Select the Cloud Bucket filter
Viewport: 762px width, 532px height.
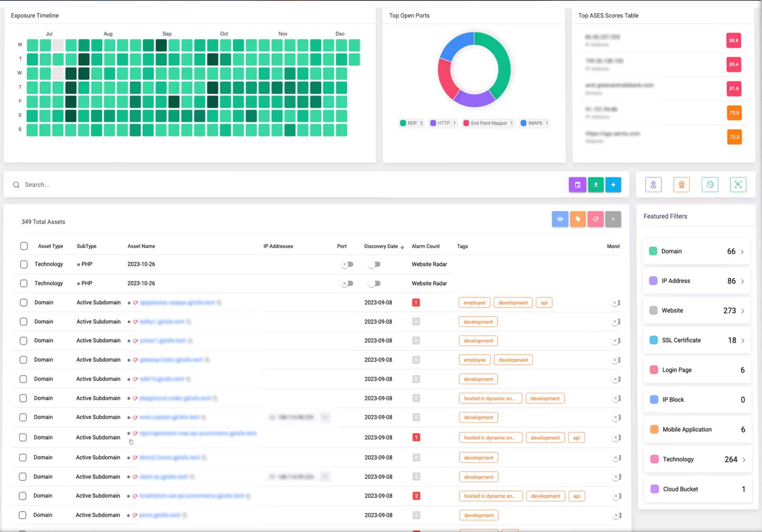click(698, 489)
